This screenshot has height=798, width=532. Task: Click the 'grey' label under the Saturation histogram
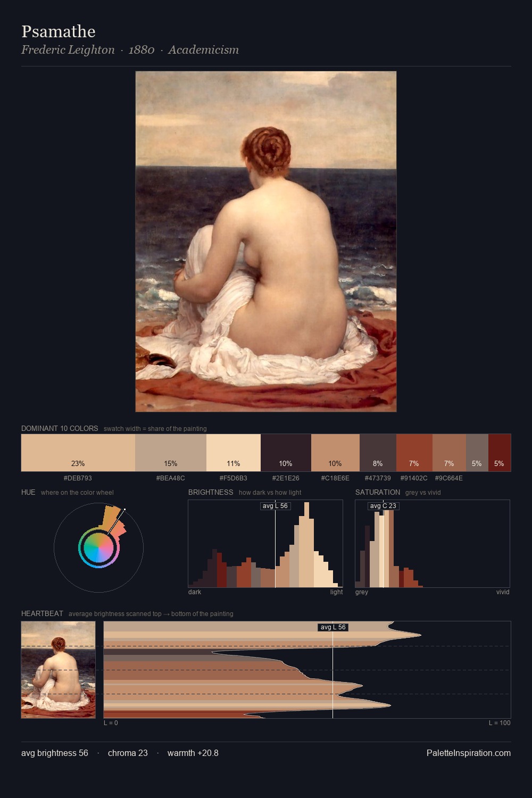point(362,592)
